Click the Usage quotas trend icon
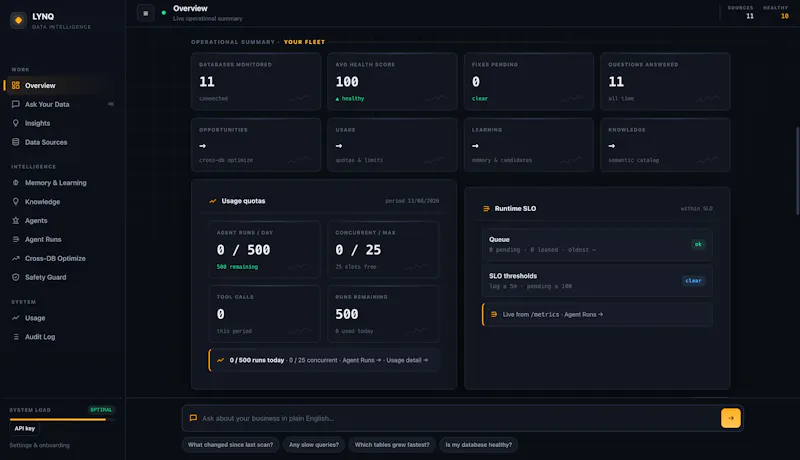The height and width of the screenshot is (460, 800). tap(213, 201)
